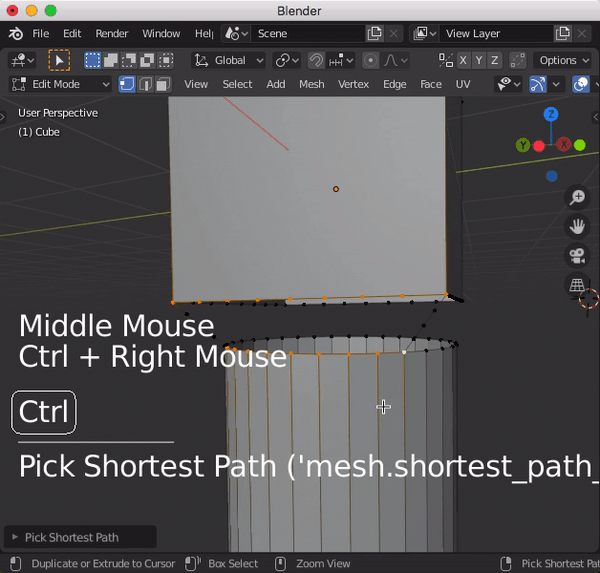This screenshot has width=600, height=573.
Task: Click the add view layer icon
Action: pos(563,34)
